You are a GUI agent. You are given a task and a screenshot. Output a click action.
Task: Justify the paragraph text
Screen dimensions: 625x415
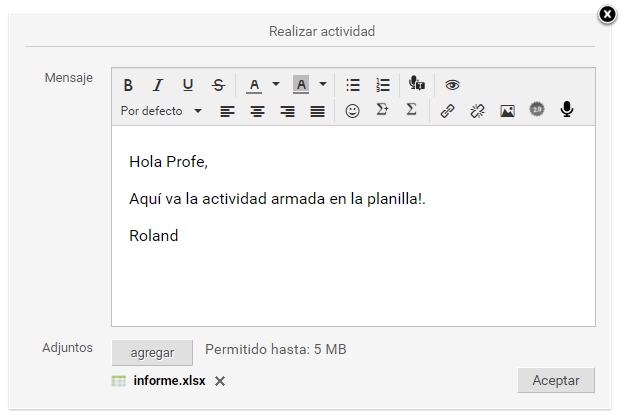(317, 111)
